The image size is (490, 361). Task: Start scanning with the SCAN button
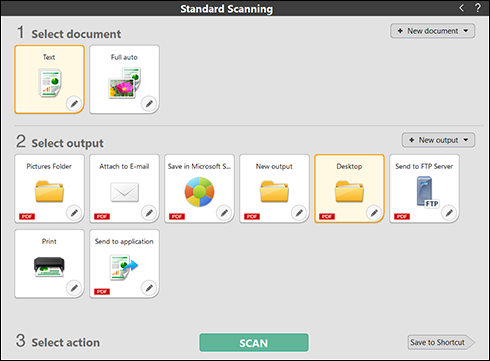coord(254,343)
